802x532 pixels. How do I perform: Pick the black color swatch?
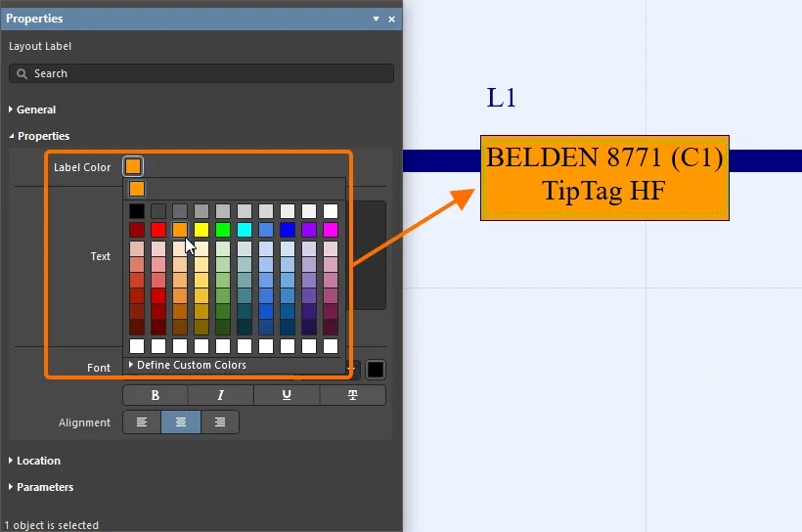point(137,211)
